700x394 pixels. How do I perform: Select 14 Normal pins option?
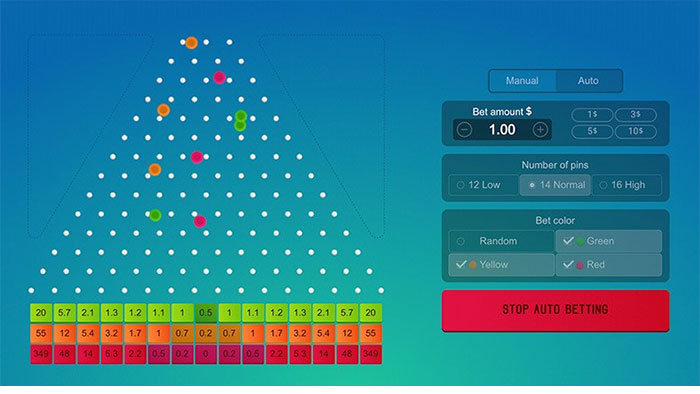(x=556, y=185)
